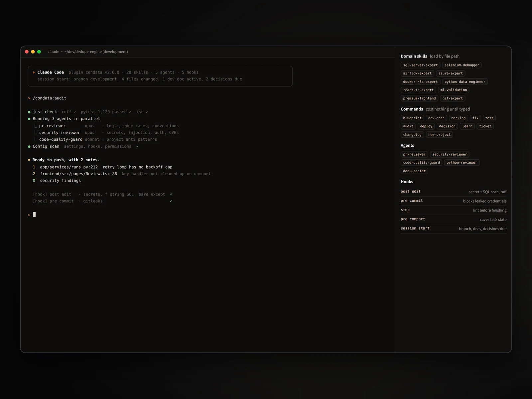Choose the ticket command chip
The image size is (532, 399).
tap(485, 126)
